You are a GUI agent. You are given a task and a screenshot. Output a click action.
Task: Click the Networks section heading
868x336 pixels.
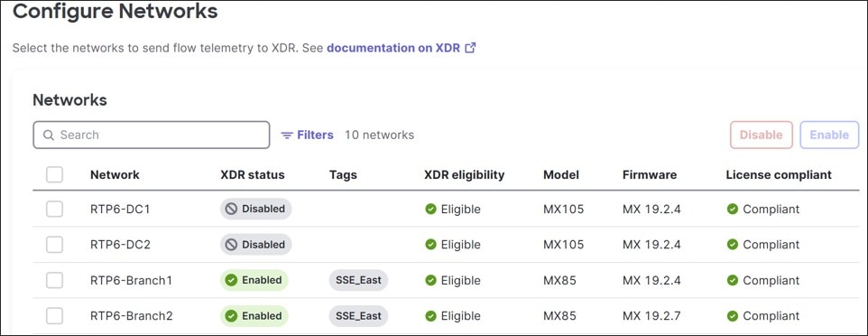tap(69, 99)
